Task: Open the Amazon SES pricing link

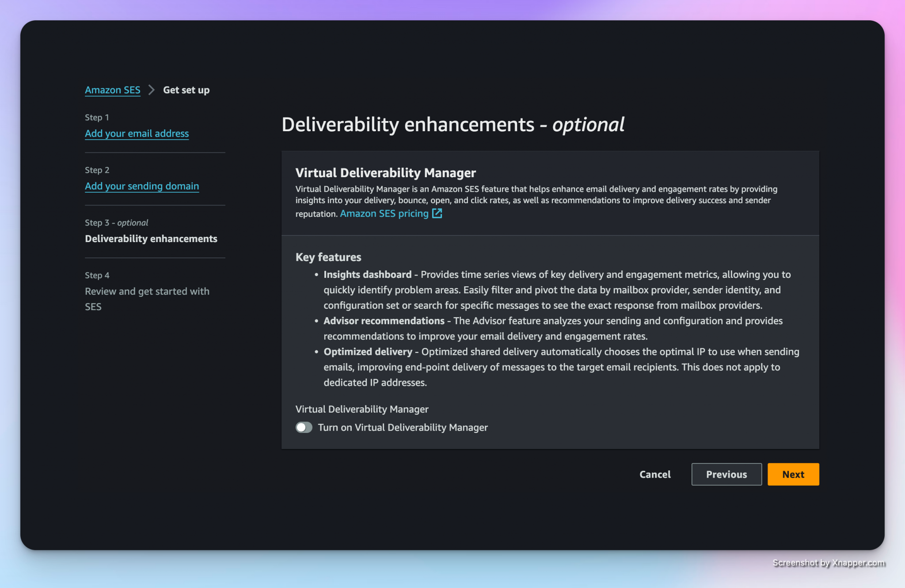Action: pyautogui.click(x=384, y=214)
